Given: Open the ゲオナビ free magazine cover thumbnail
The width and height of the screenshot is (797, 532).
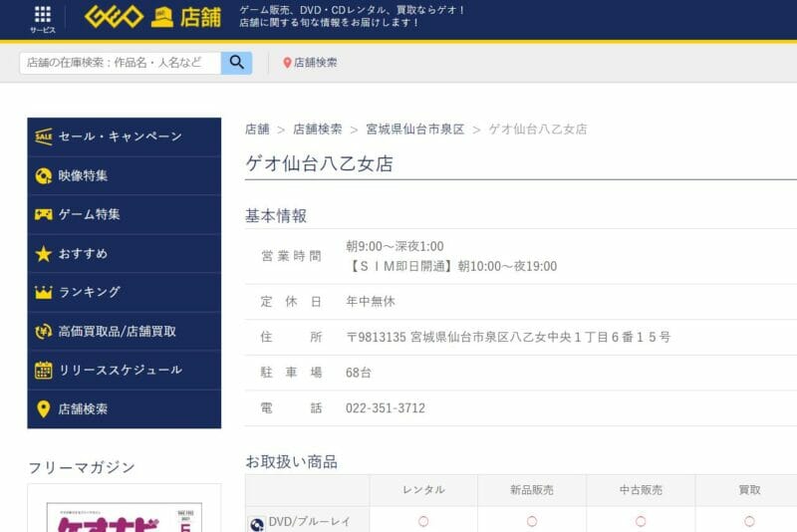Looking at the screenshot, I should pyautogui.click(x=124, y=517).
